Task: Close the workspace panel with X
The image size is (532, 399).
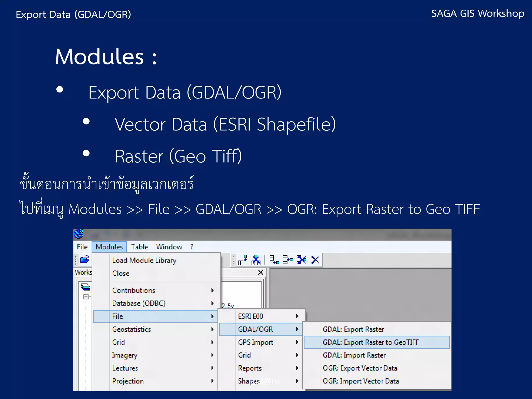Action: pos(261,272)
